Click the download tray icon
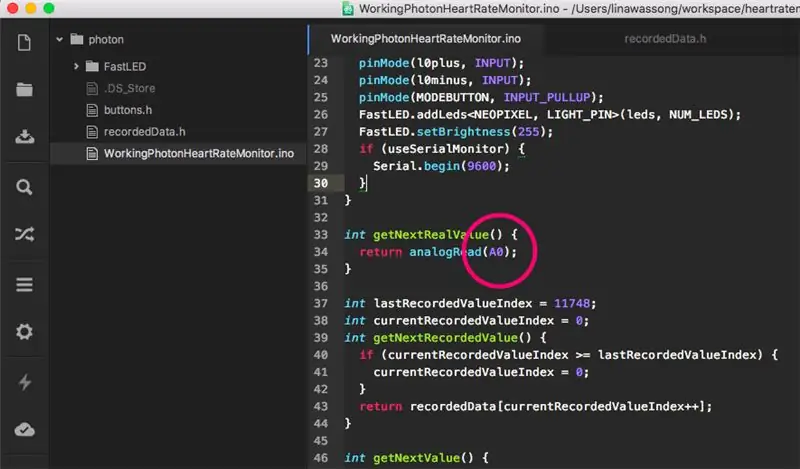This screenshot has width=800, height=469. pyautogui.click(x=24, y=136)
